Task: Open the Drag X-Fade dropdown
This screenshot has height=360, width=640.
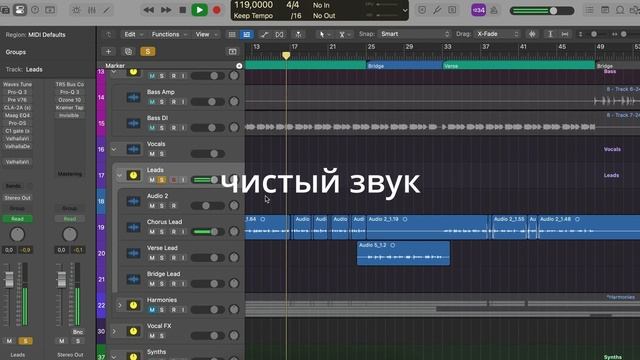Action: point(497,34)
